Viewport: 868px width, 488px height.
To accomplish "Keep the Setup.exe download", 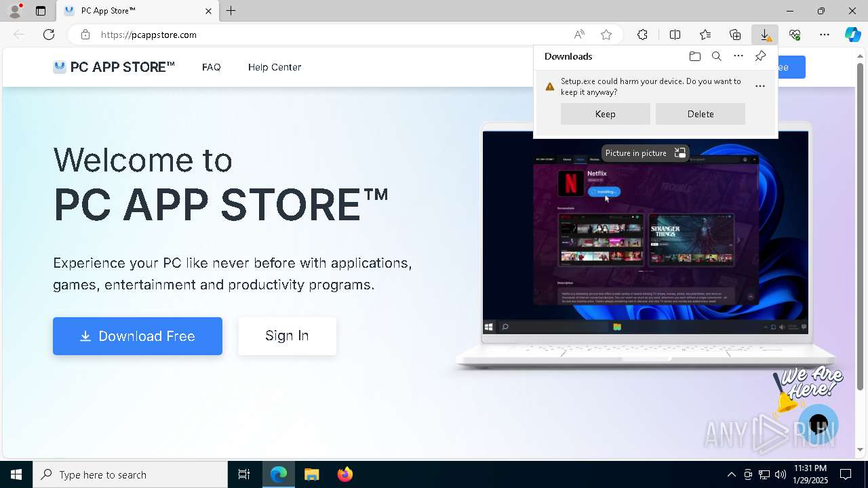I will [606, 114].
